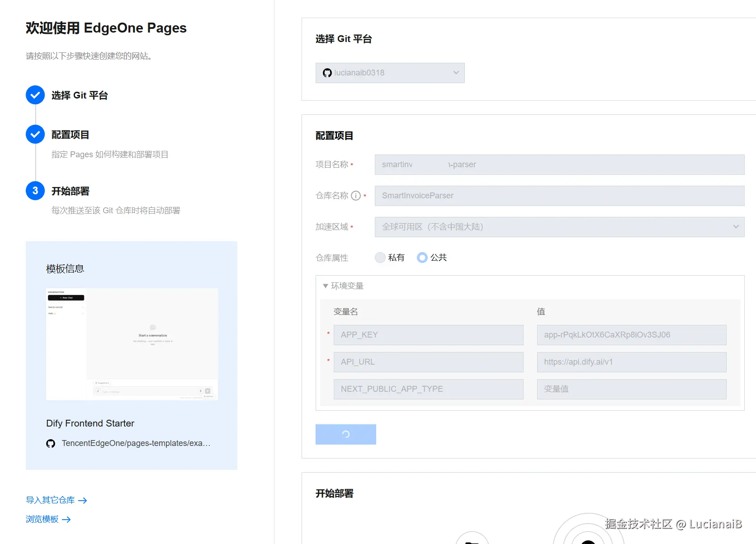
Task: Click the 变量名 column header
Action: pyautogui.click(x=345, y=312)
